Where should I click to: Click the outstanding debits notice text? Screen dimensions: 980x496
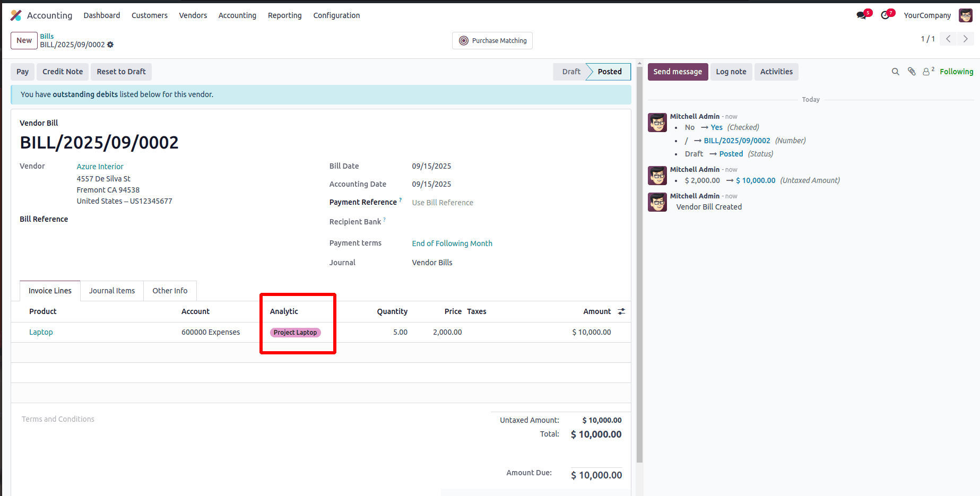(x=117, y=94)
